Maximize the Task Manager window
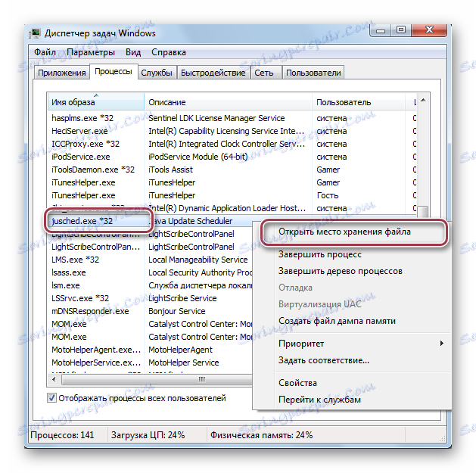The height and width of the screenshot is (473, 476). point(401,30)
